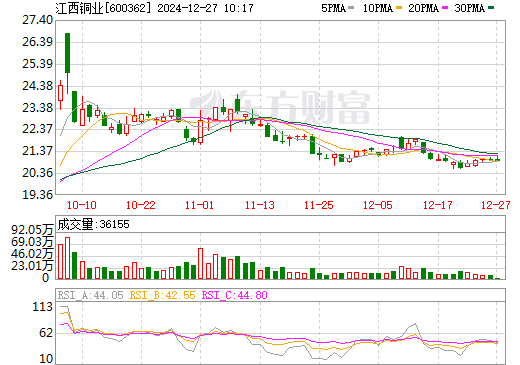Click the tallest red volume bar on 11-01
520x365 pixels.
click(x=200, y=263)
